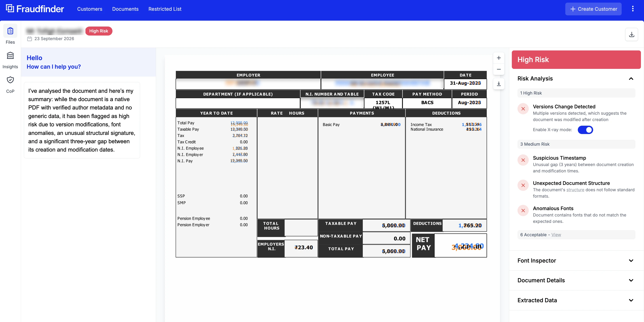Download document from preview toolbar
This screenshot has width=644, height=322.
click(498, 84)
